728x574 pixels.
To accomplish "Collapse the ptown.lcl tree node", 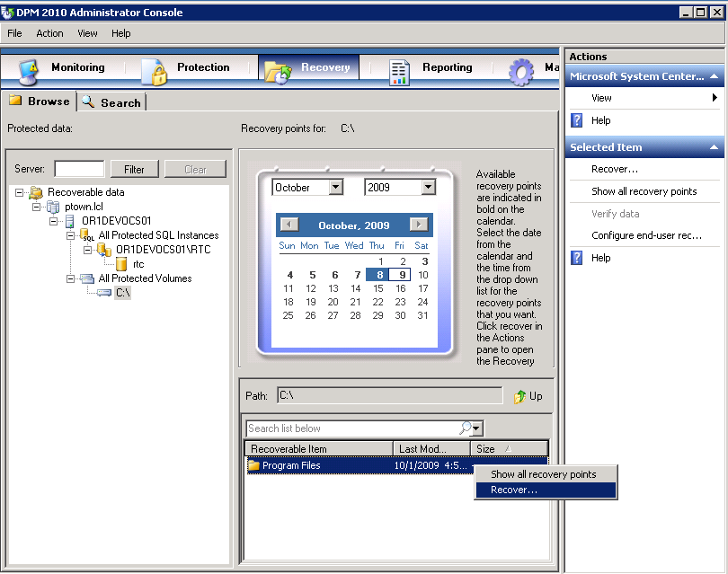I will click(x=36, y=207).
